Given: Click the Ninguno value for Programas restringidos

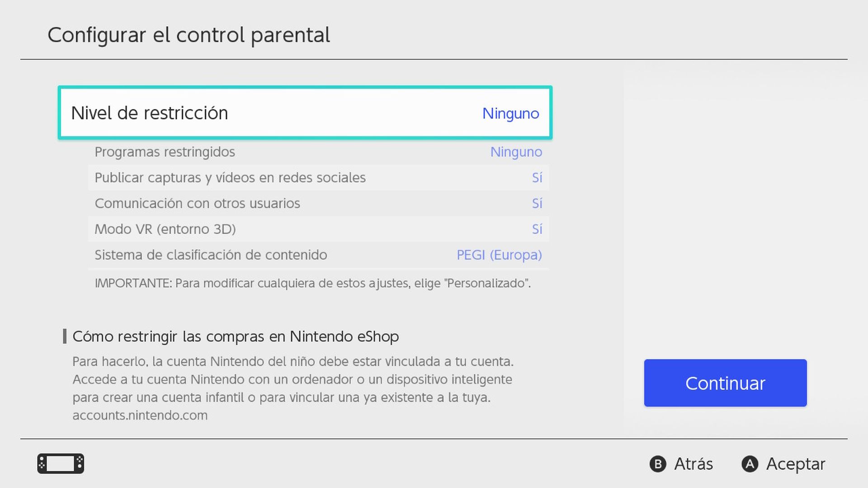Looking at the screenshot, I should [516, 152].
